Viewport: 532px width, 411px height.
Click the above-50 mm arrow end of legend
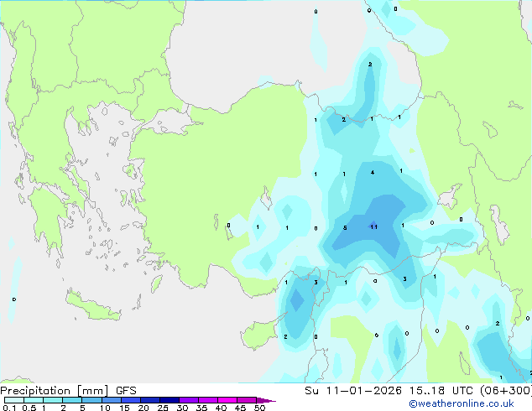coord(266,400)
